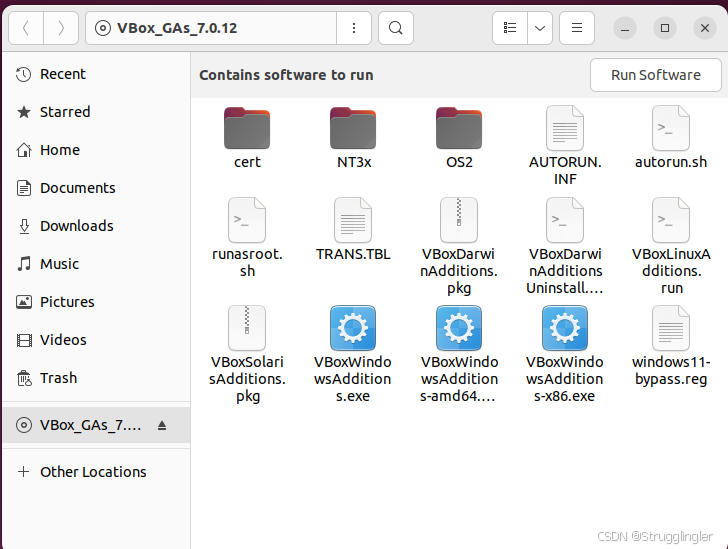This screenshot has width=728, height=549.
Task: Click the 'NT3x' folder name label
Action: point(354,162)
